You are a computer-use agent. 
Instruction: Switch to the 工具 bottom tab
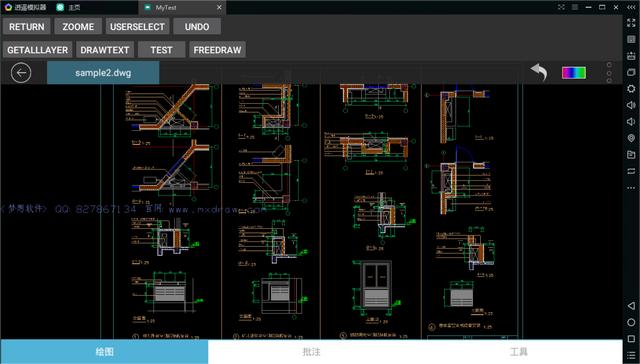[x=519, y=352]
